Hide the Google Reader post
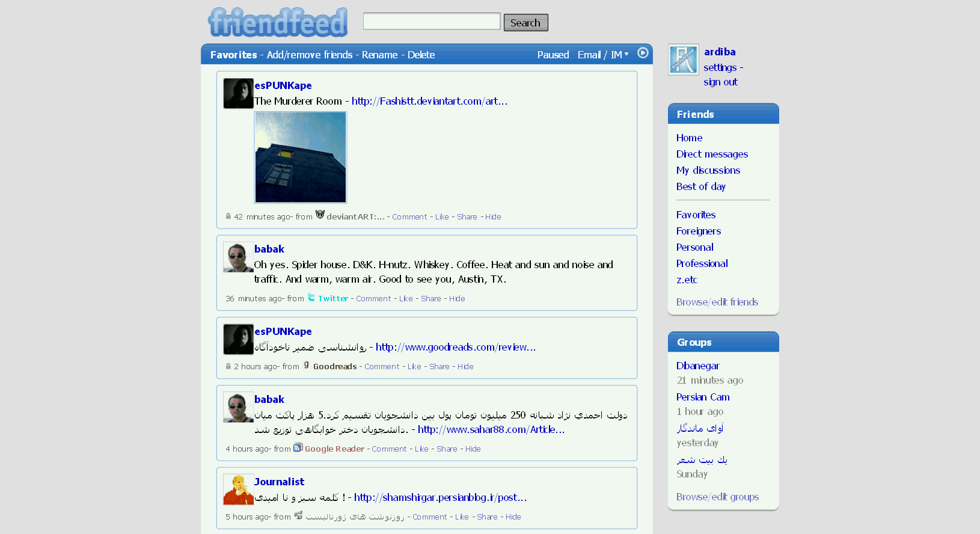Screen dimensions: 980x534 tap(473, 449)
